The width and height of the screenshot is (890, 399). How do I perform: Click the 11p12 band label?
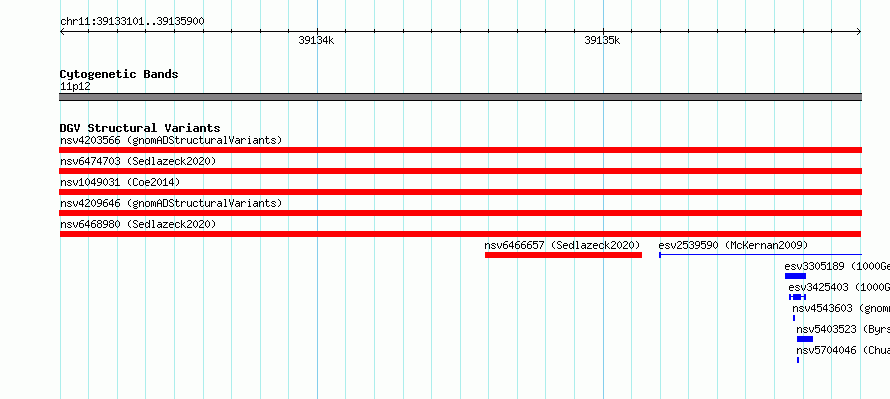click(75, 87)
